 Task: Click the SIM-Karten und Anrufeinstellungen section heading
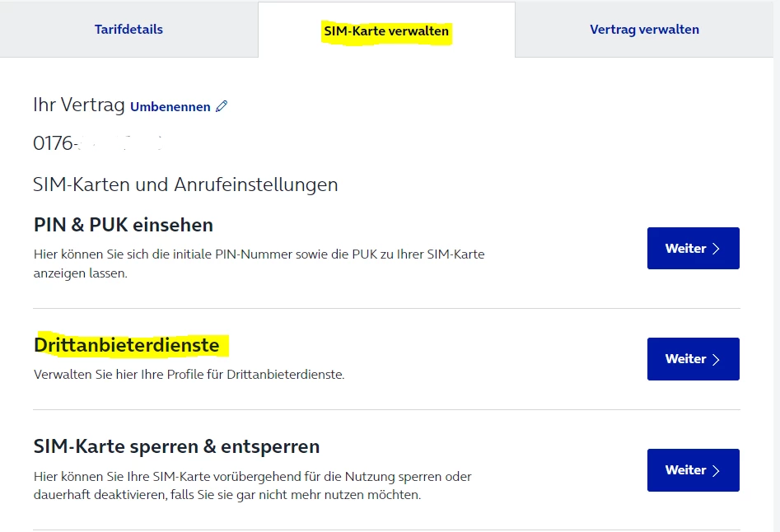(x=185, y=184)
